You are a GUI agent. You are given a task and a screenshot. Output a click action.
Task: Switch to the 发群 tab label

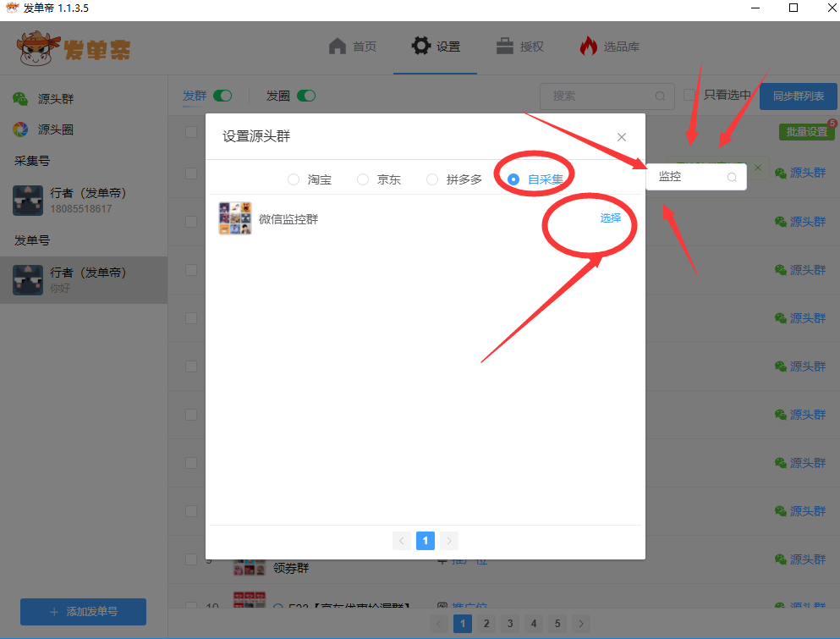point(195,96)
